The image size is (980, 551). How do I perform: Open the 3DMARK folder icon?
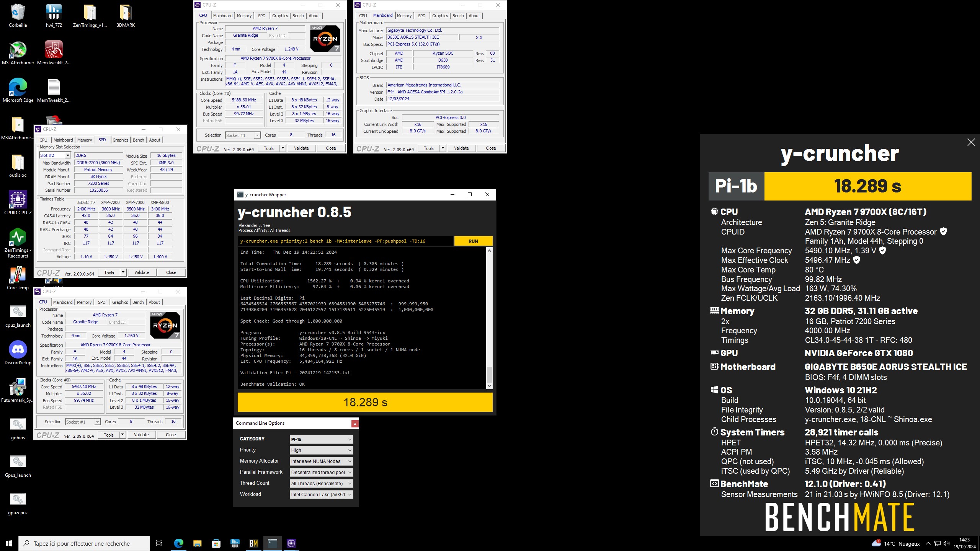126,15
